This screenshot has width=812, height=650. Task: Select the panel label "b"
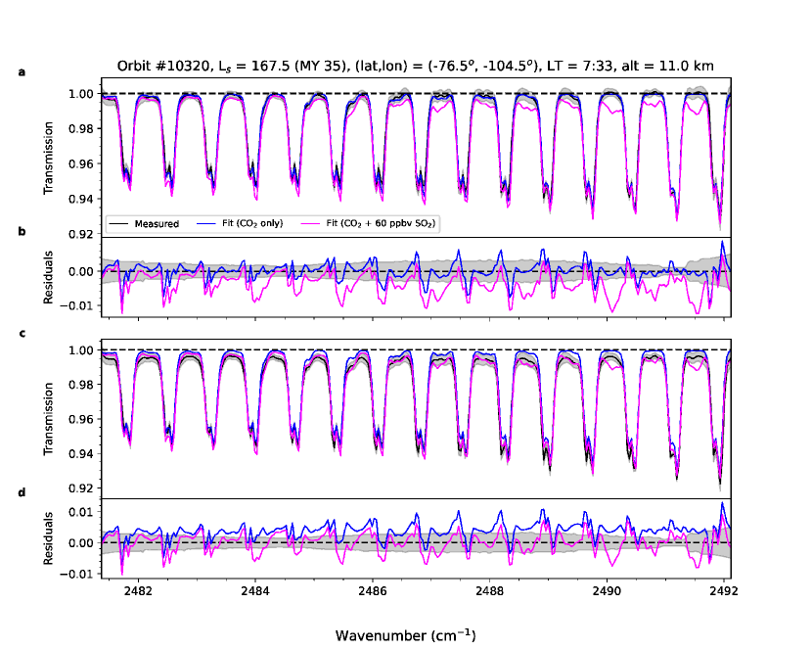click(22, 231)
